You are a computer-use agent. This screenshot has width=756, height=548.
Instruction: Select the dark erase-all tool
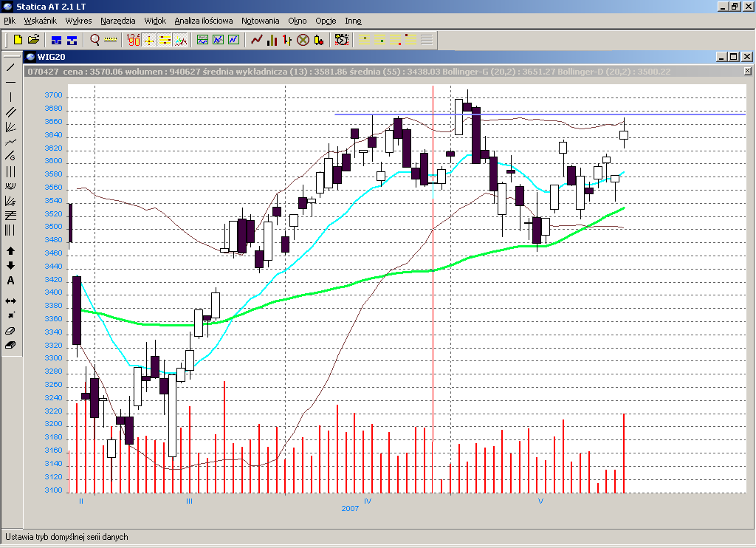(x=10, y=346)
